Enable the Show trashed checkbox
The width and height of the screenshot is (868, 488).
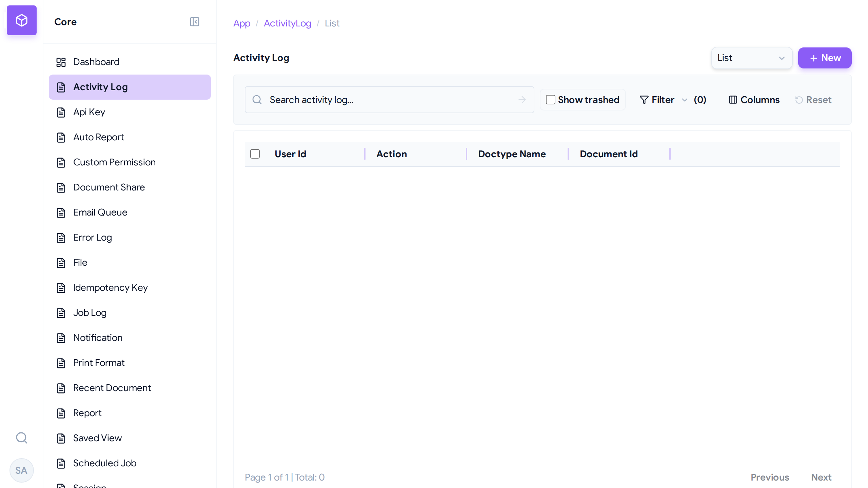[550, 100]
